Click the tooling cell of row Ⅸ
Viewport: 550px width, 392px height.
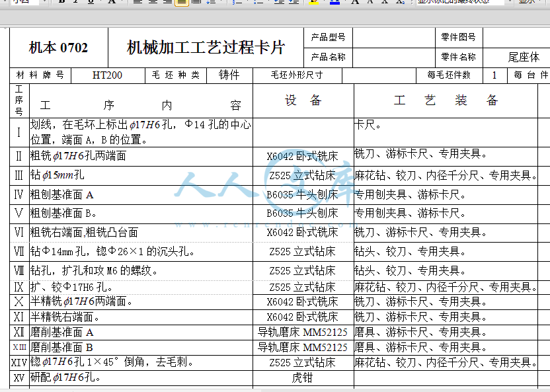446,287
